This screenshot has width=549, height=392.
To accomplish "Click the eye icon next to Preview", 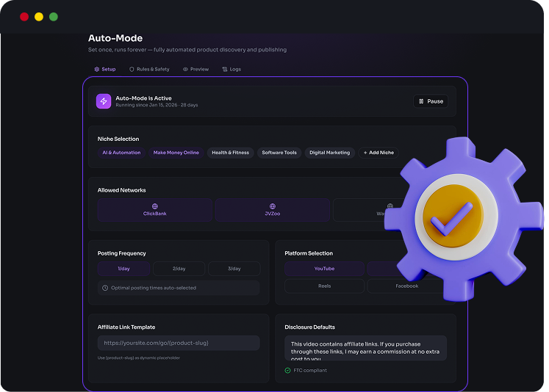I will point(185,69).
